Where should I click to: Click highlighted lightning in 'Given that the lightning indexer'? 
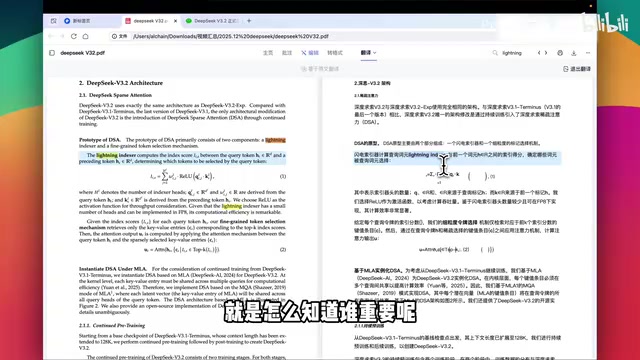232,206
